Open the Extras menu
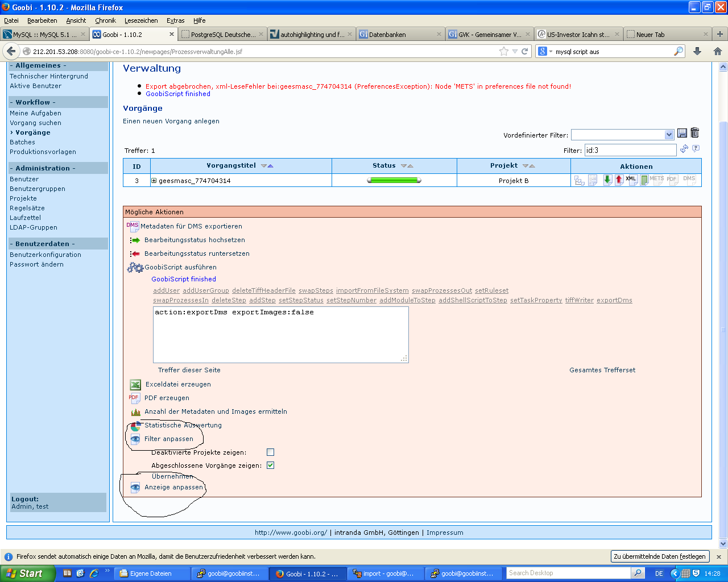 pyautogui.click(x=176, y=20)
